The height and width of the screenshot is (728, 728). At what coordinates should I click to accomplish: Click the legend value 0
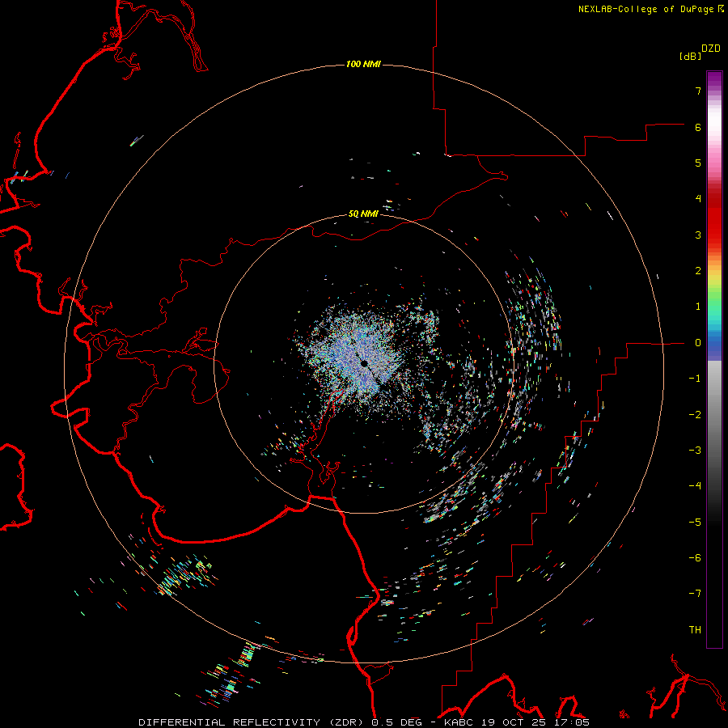pyautogui.click(x=698, y=343)
